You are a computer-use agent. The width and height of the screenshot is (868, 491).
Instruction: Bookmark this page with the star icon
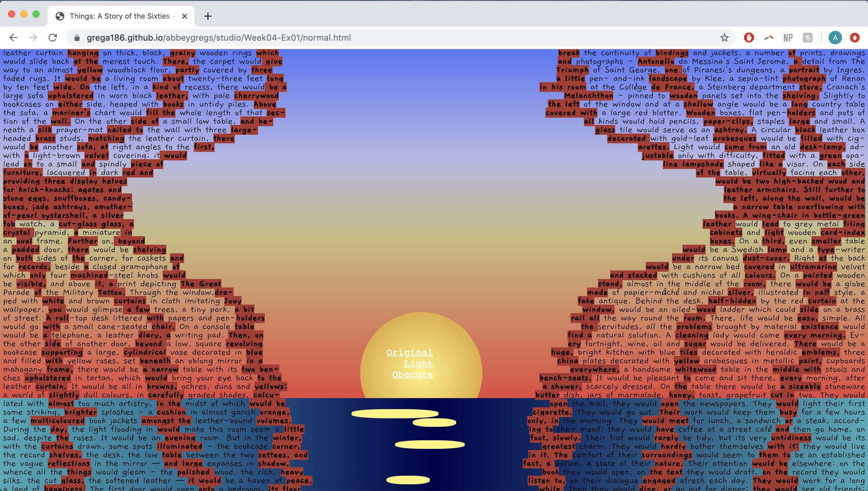[x=724, y=38]
